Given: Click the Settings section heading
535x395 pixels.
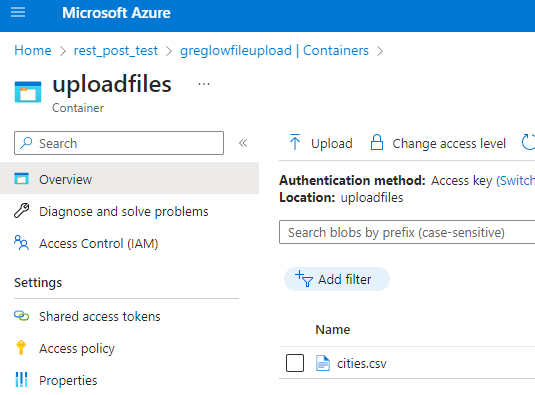Looking at the screenshot, I should click(x=38, y=282).
